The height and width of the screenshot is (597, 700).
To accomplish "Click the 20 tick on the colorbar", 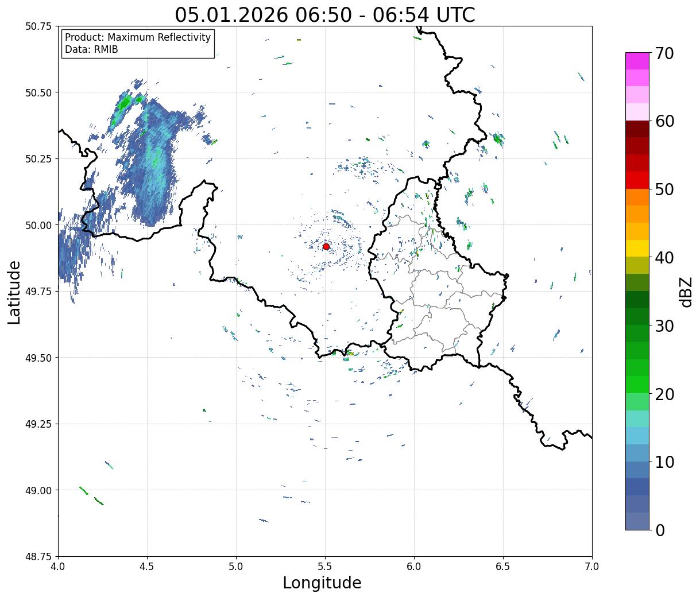I will pyautogui.click(x=664, y=394).
